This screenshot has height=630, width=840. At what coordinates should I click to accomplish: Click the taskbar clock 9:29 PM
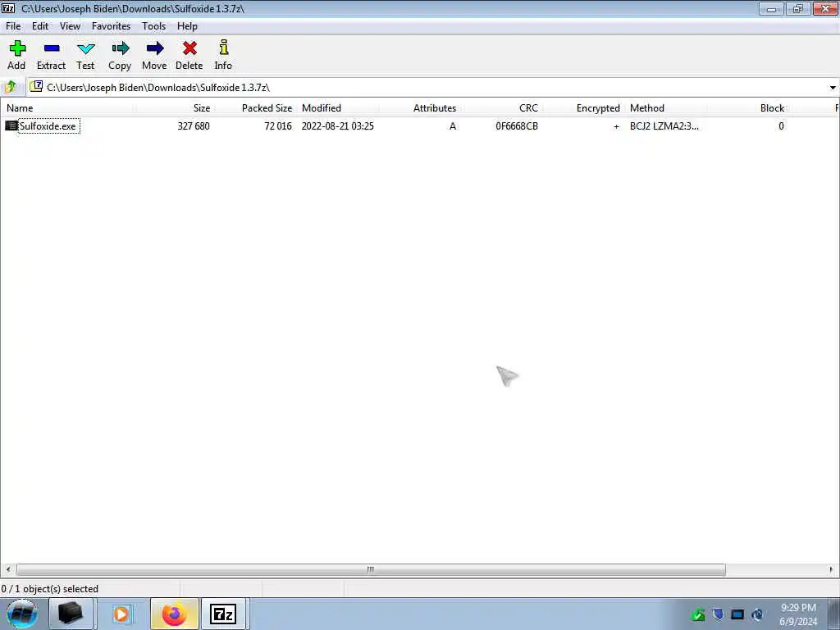798,608
